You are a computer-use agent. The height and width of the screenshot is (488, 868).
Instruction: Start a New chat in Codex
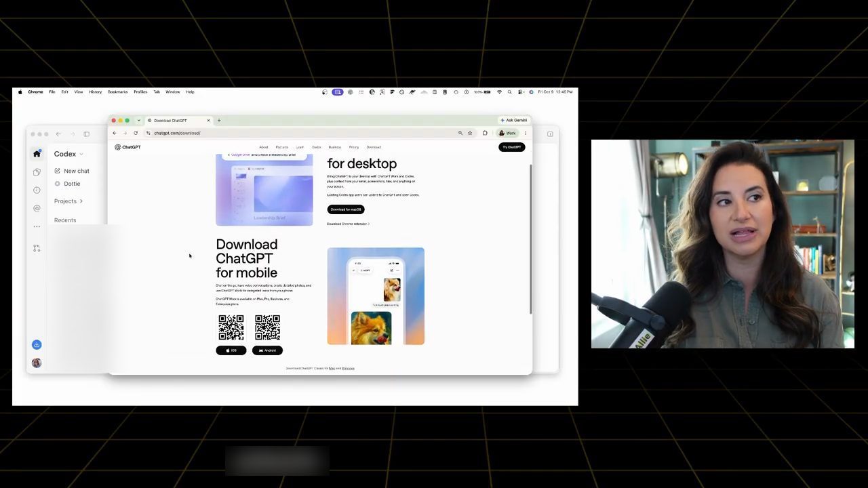tap(72, 171)
